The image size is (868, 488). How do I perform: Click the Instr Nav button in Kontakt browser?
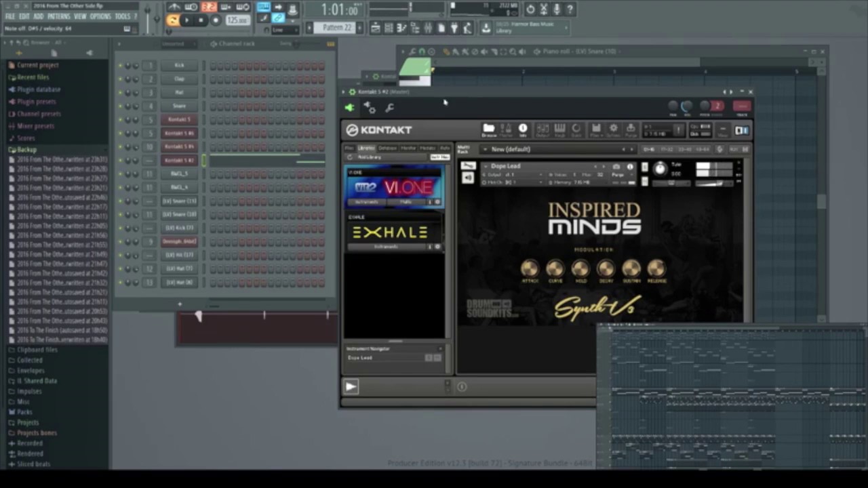(x=439, y=157)
